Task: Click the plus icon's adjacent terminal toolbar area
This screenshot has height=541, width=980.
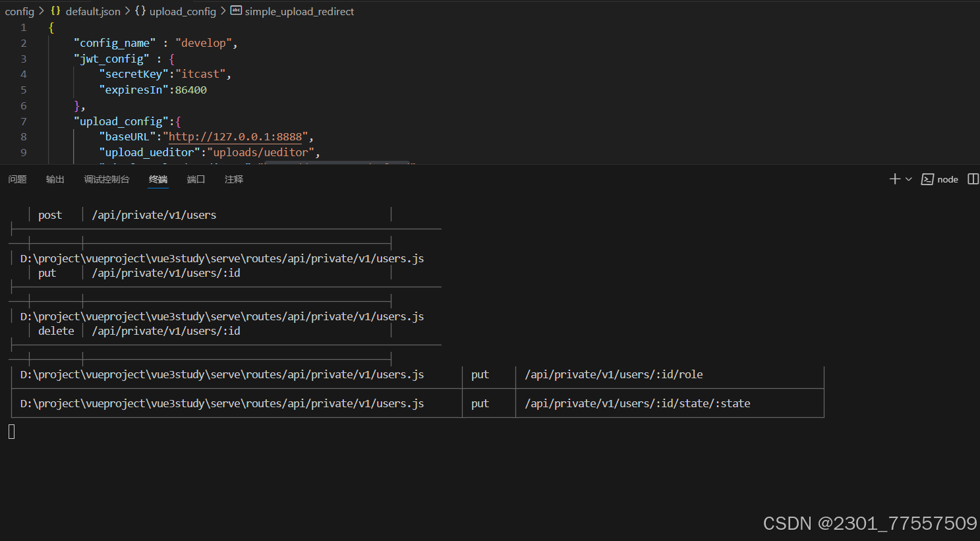Action: (x=894, y=179)
